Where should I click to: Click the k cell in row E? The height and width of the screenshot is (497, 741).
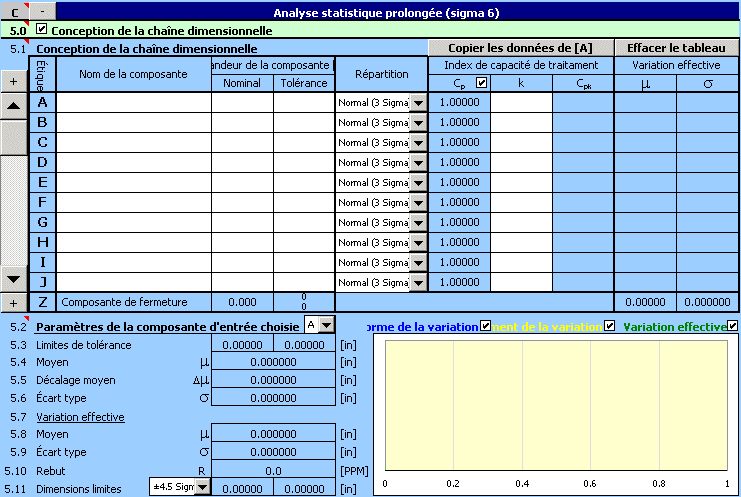(521, 182)
